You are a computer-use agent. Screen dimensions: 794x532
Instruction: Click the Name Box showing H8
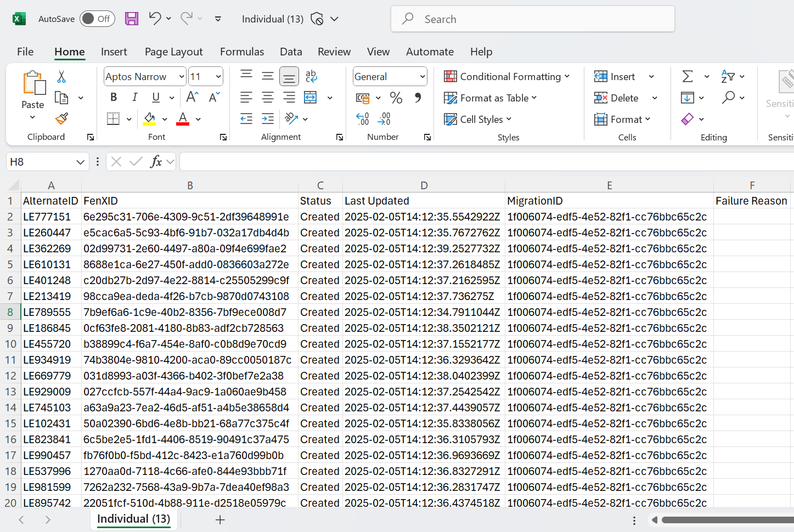(x=41, y=162)
